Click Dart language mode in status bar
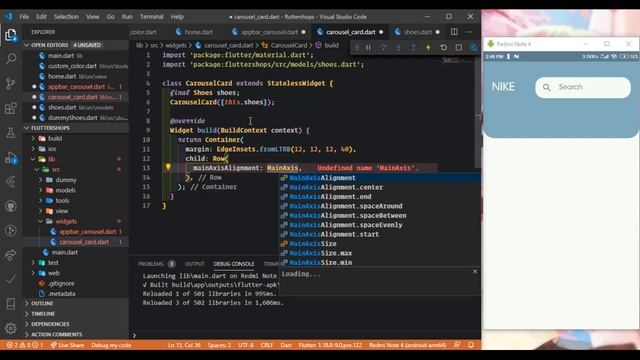The image size is (640, 360). (x=286, y=345)
